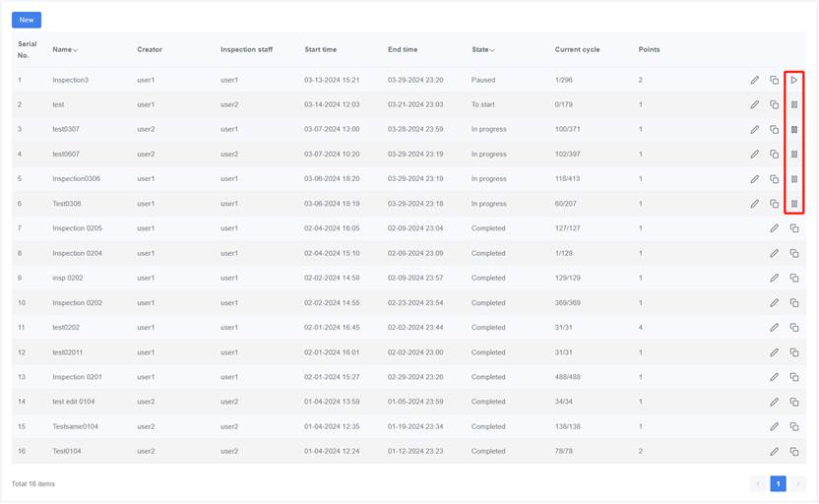Duplicate the Inspection 0204 task
The width and height of the screenshot is (819, 504).
(794, 253)
